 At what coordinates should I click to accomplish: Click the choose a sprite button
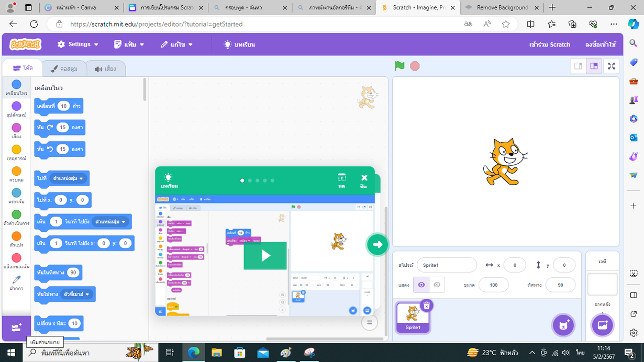coord(563,325)
